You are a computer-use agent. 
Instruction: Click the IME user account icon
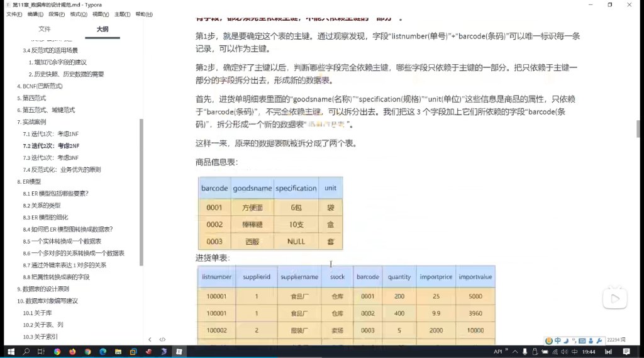pos(591,341)
